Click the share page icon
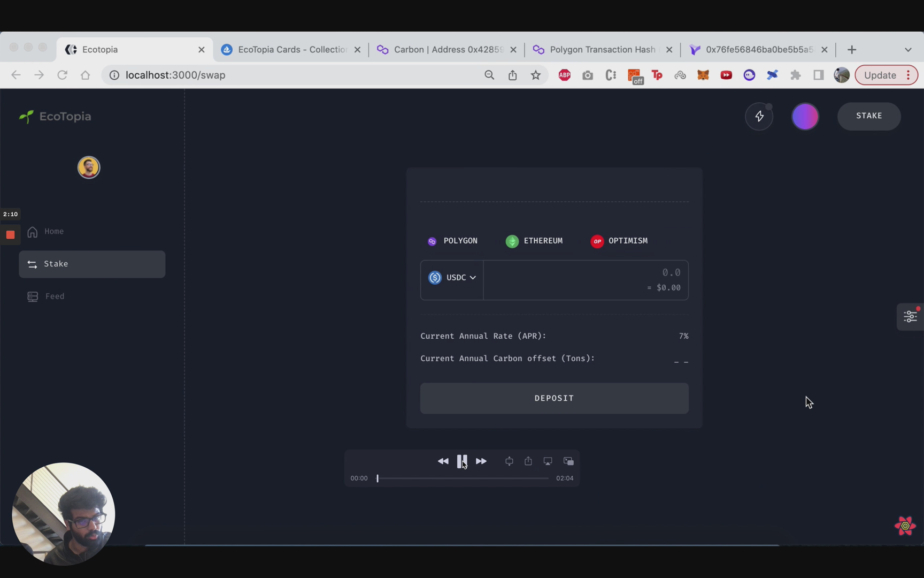 pos(512,75)
